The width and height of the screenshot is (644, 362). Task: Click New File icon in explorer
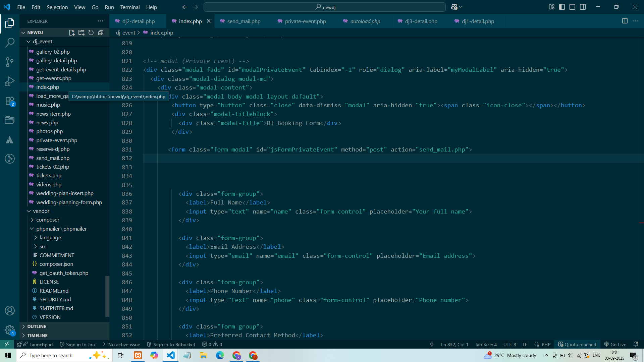[71, 33]
